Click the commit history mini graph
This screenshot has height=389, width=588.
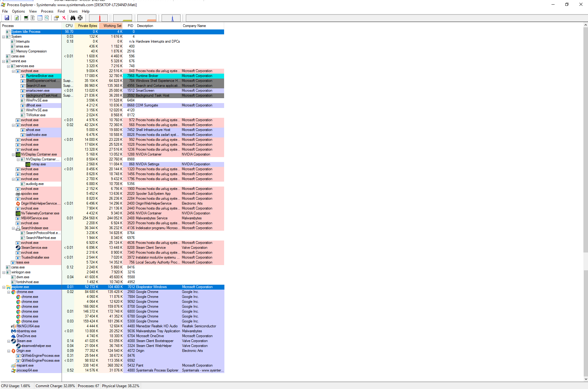point(123,18)
